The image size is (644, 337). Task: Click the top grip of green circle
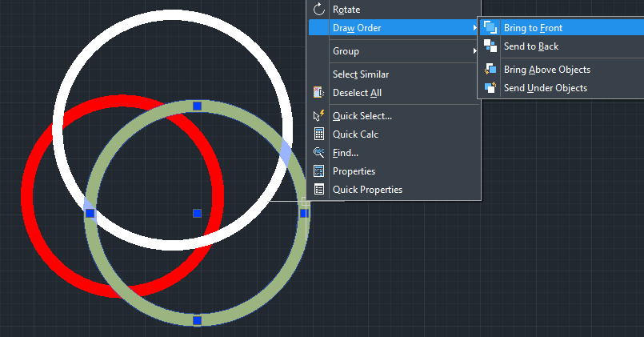pos(197,106)
